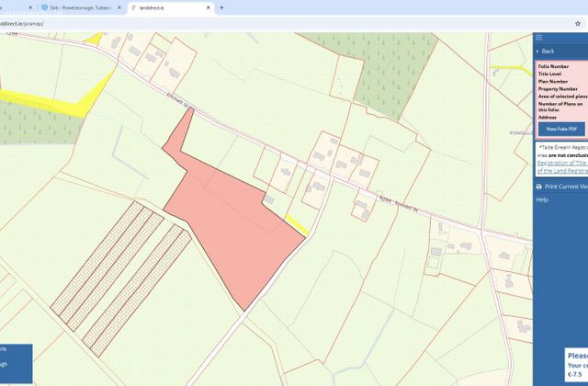The image size is (588, 386).
Task: Click the 'Title Level' label in the info panel
Action: tap(549, 74)
